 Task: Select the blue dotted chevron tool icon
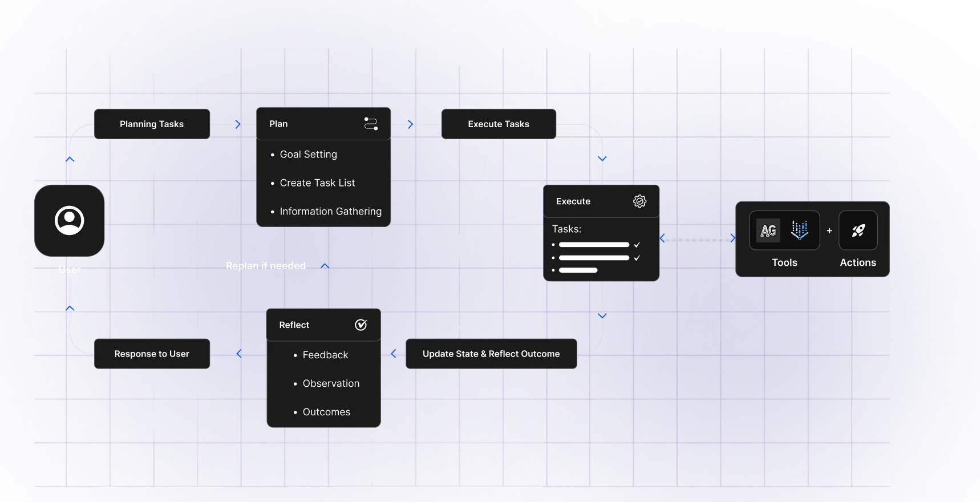click(x=800, y=230)
